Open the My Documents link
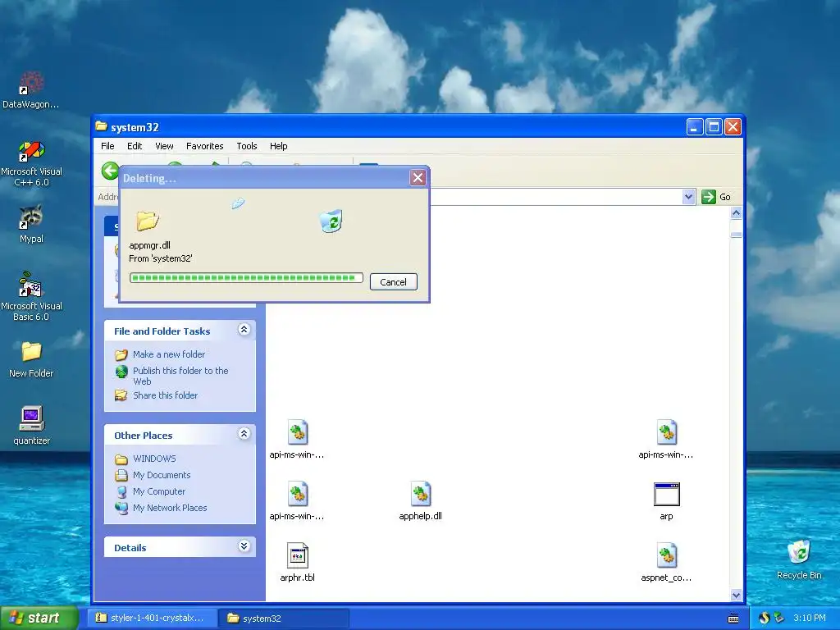The width and height of the screenshot is (840, 630). click(162, 475)
